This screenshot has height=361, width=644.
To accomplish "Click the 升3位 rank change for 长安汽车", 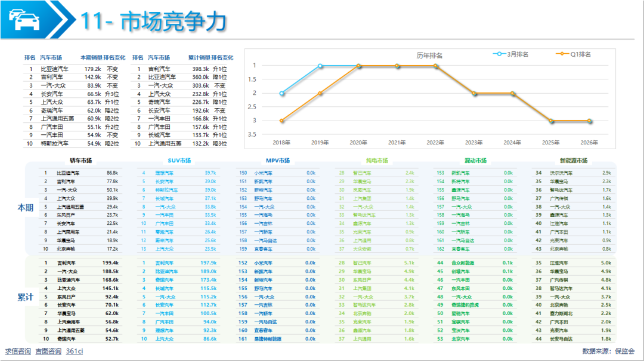I will pos(112,94).
